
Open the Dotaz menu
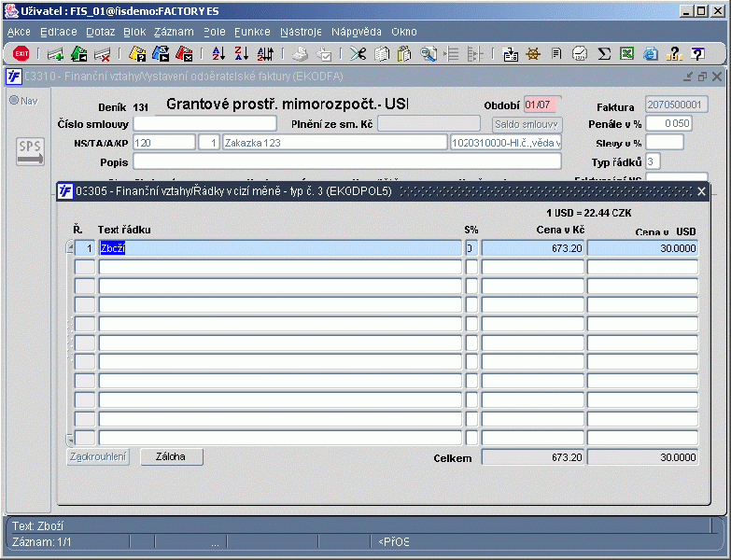pos(101,32)
